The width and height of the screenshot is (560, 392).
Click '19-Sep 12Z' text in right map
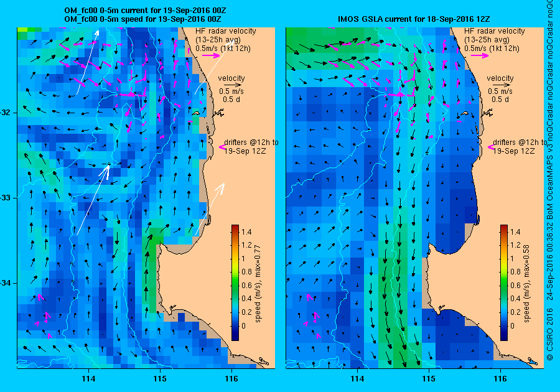(x=514, y=151)
